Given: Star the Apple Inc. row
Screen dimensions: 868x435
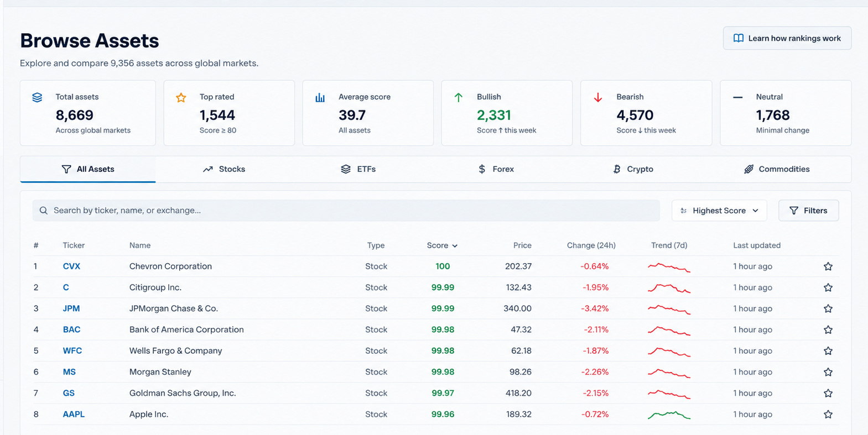Looking at the screenshot, I should click(828, 415).
